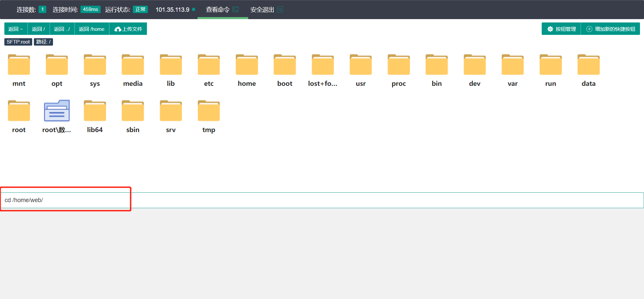
Task: Open the srv folder
Action: click(171, 111)
